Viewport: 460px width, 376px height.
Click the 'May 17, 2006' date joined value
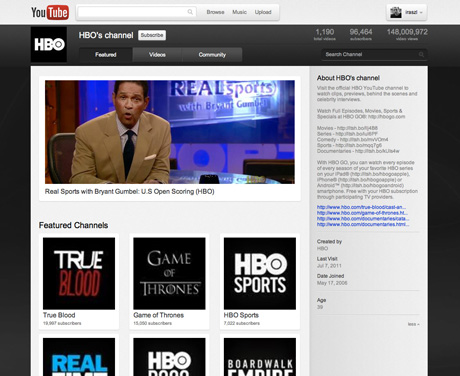click(x=332, y=283)
